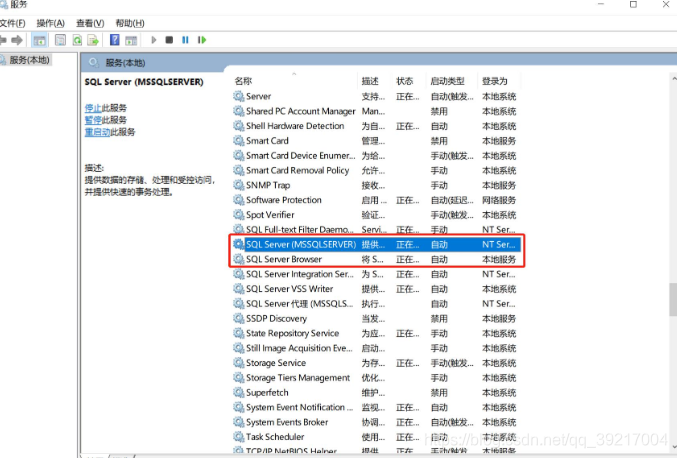The width and height of the screenshot is (677, 458).
Task: Click gear icon of SQL Server VSS Writer
Action: (x=238, y=288)
